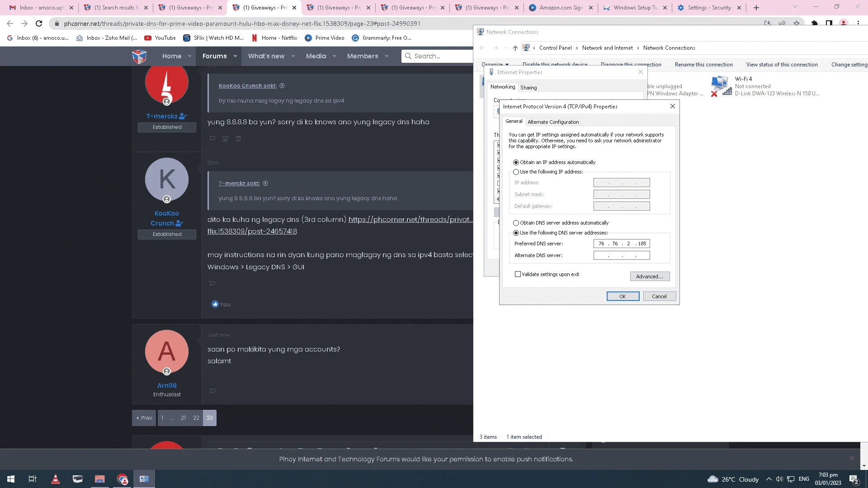Viewport: 868px width, 488px height.
Task: Click the Chrome address bar URL
Action: (x=242, y=23)
